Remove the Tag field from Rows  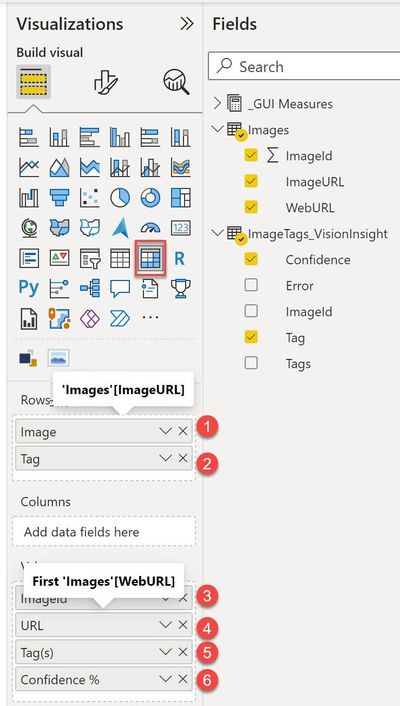click(x=183, y=458)
